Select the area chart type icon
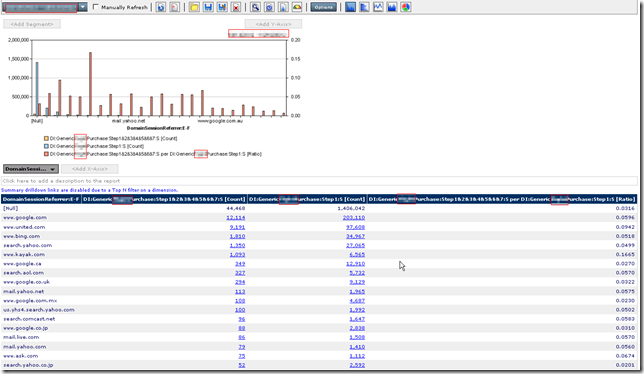644x374 pixels. point(392,7)
